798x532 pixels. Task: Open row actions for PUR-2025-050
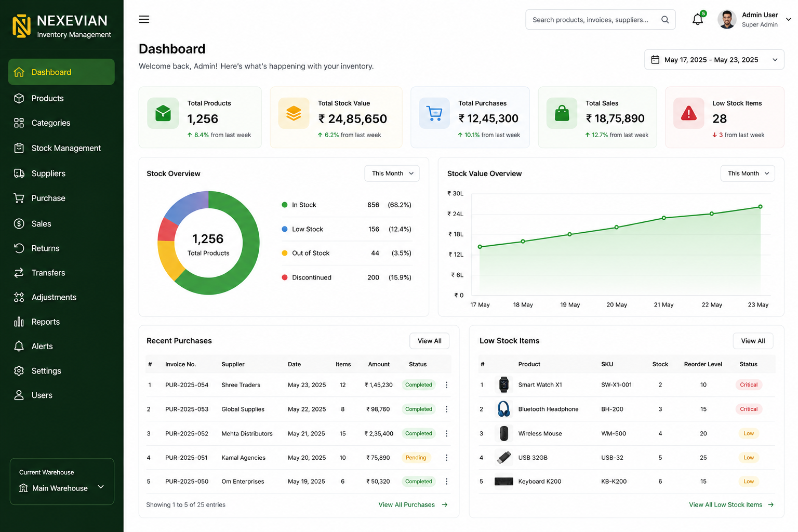pos(446,482)
